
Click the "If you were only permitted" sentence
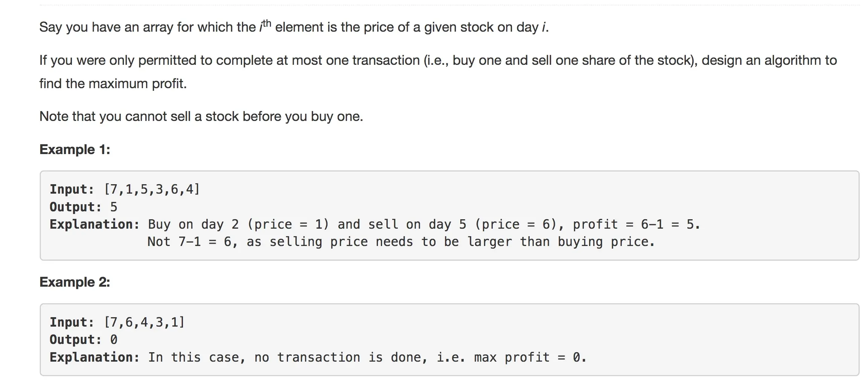(438, 60)
